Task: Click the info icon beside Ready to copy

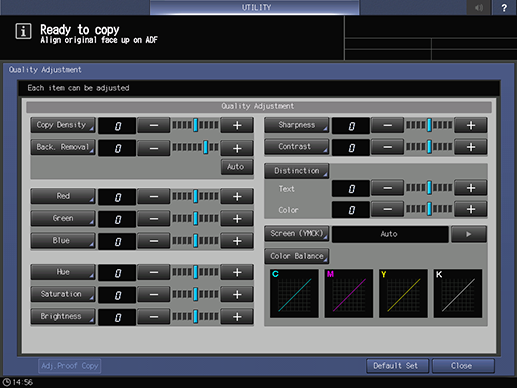Action: point(23,32)
